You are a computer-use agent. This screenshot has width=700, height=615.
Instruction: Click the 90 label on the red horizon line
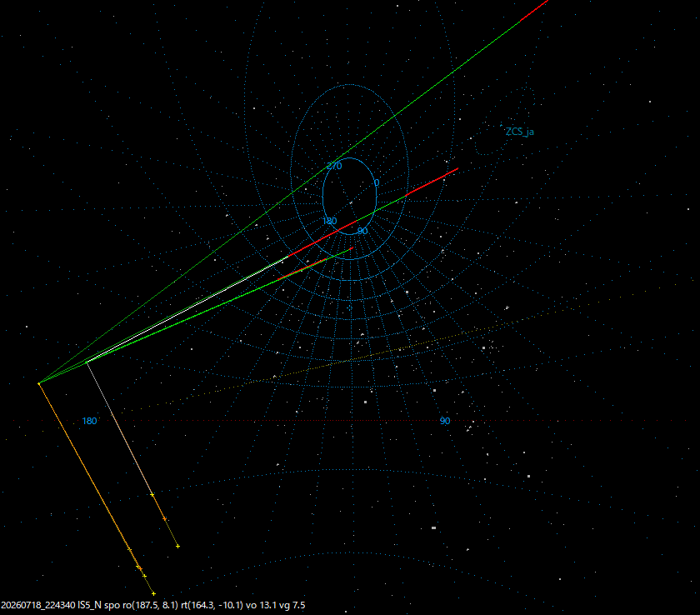(445, 421)
